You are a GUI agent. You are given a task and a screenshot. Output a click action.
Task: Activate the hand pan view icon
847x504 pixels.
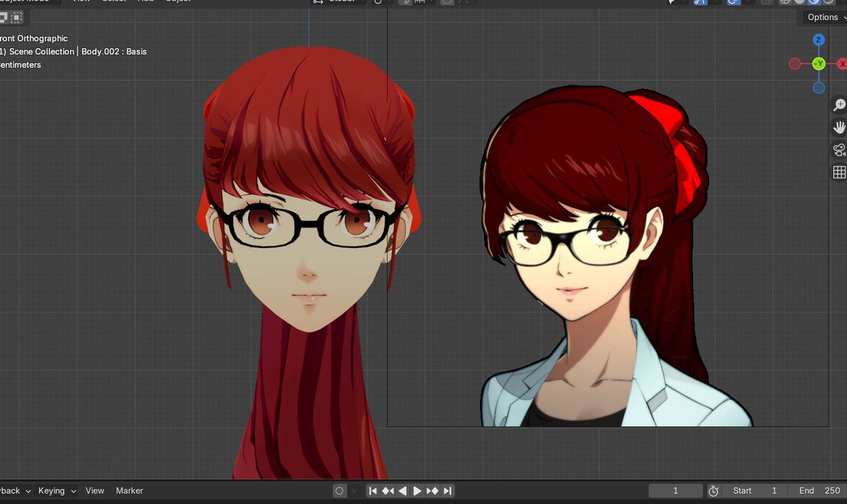[x=839, y=127]
